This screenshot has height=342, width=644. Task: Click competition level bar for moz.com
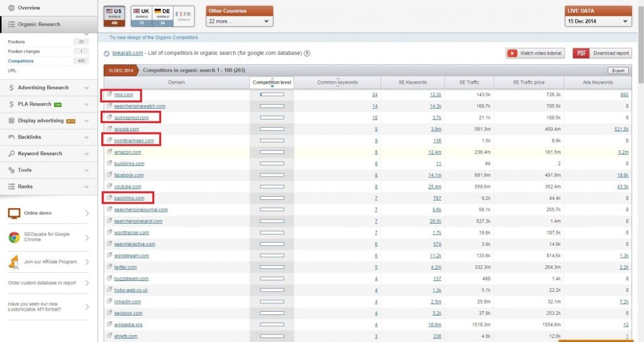272,94
